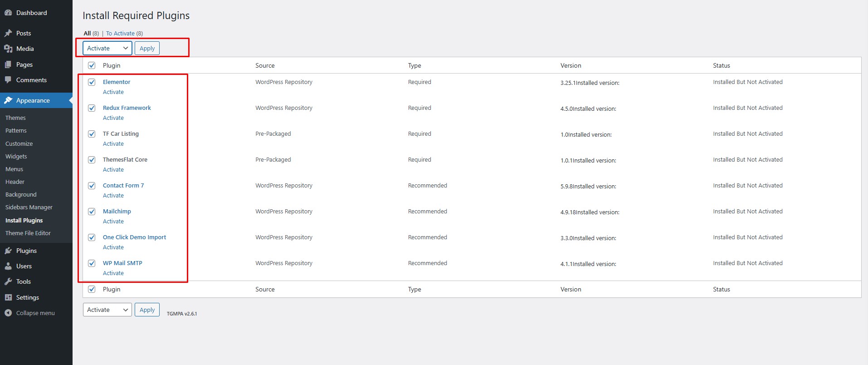Viewport: 868px width, 365px height.
Task: Open the Media library icon
Action: click(x=8, y=49)
